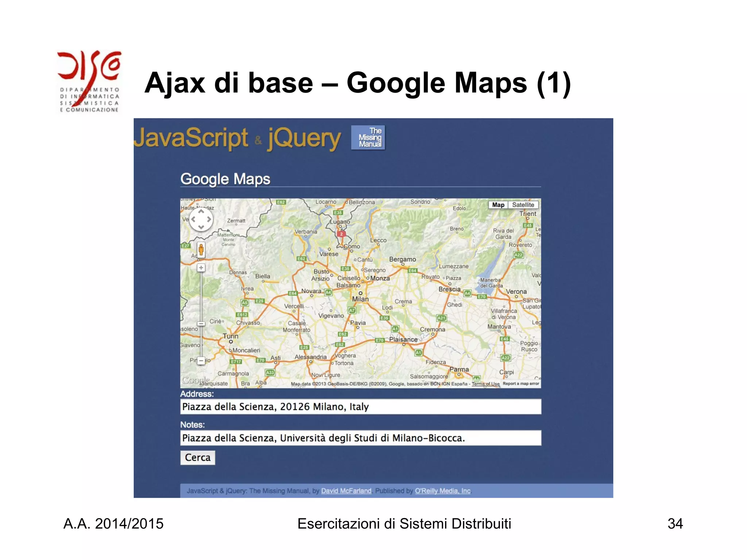Click the red marker near Lugano
Screen dimensions: 747x560
[x=341, y=234]
